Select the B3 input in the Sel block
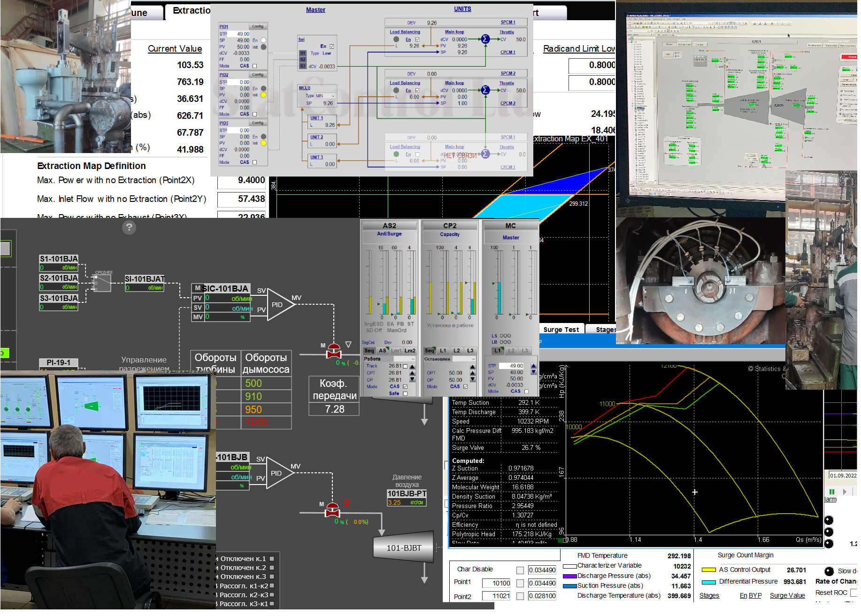This screenshot has height=616, width=861. (303, 66)
